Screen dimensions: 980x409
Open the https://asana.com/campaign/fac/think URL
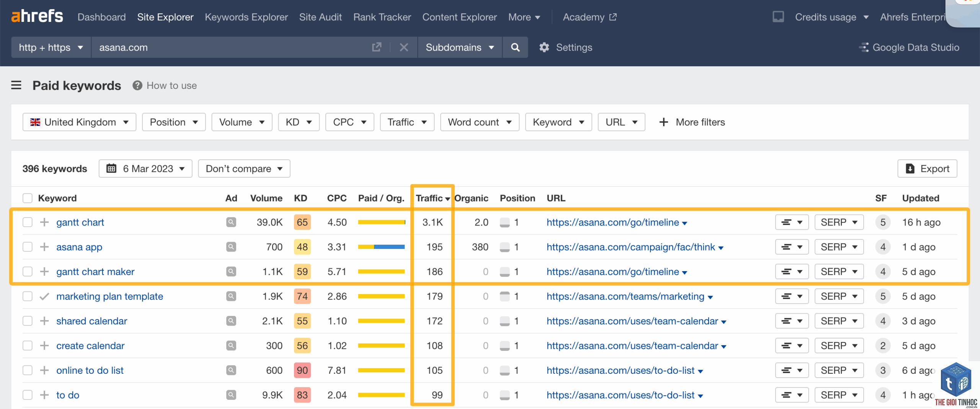[x=630, y=247]
